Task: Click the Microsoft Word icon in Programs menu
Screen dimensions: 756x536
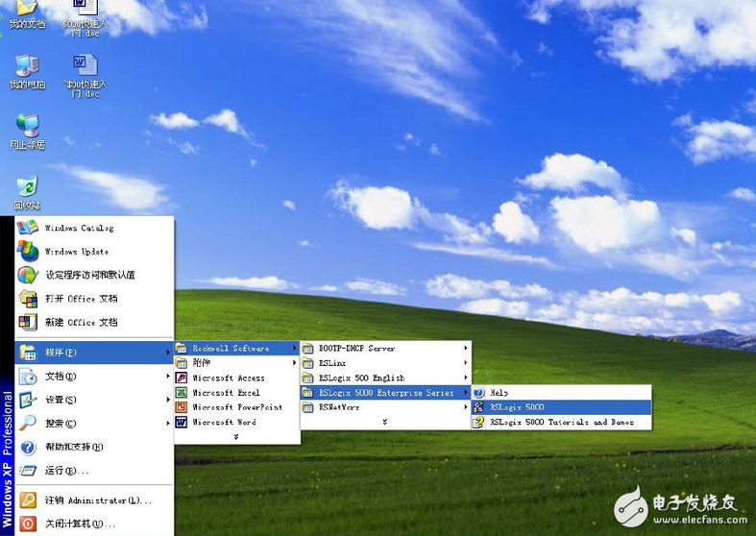Action: point(182,422)
